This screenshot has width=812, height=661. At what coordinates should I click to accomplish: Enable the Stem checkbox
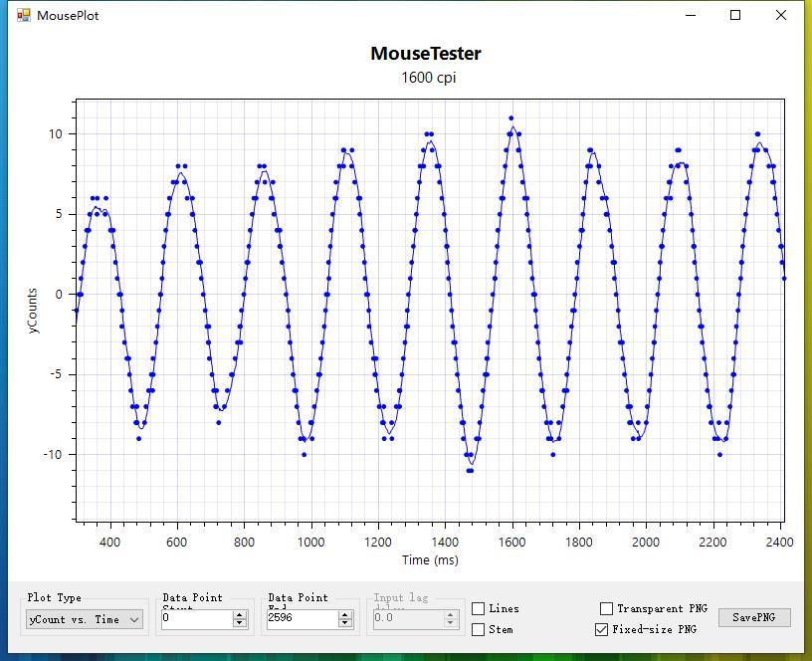pyautogui.click(x=478, y=629)
